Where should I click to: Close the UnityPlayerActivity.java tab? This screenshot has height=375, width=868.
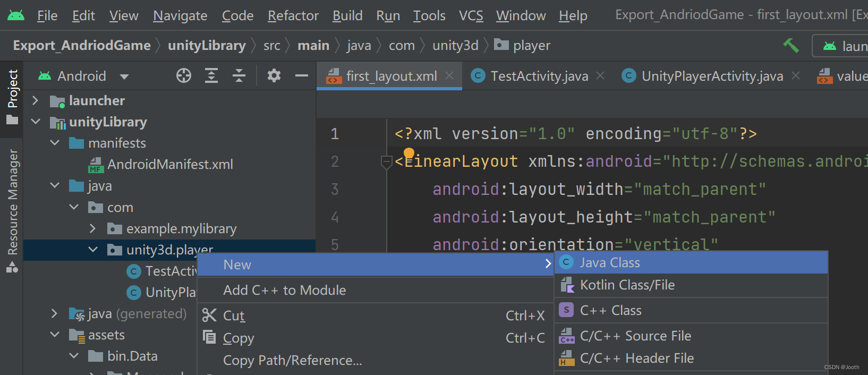(x=796, y=75)
